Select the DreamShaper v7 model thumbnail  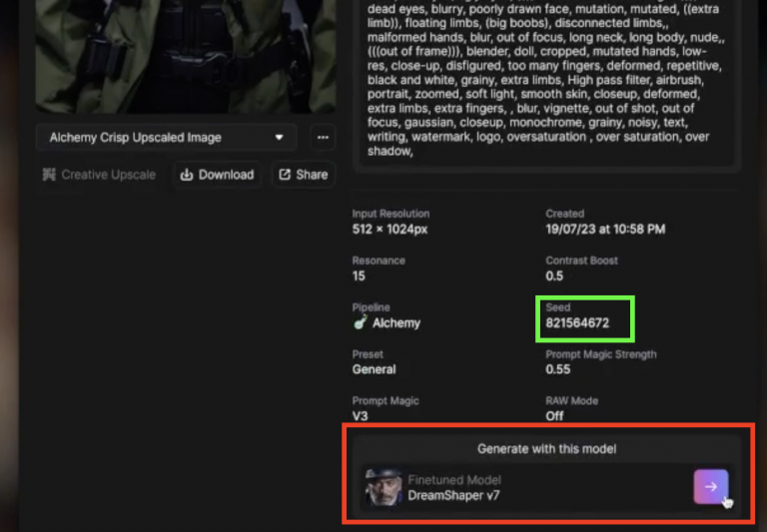point(383,487)
